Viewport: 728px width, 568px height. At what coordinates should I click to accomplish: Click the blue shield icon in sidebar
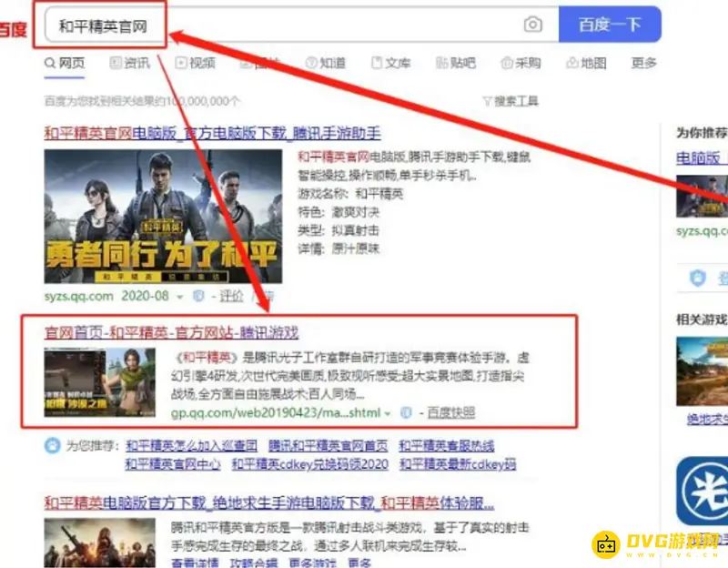(698, 278)
